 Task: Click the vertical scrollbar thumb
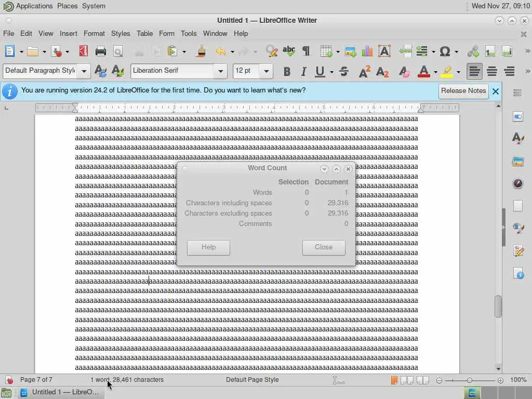[498, 307]
